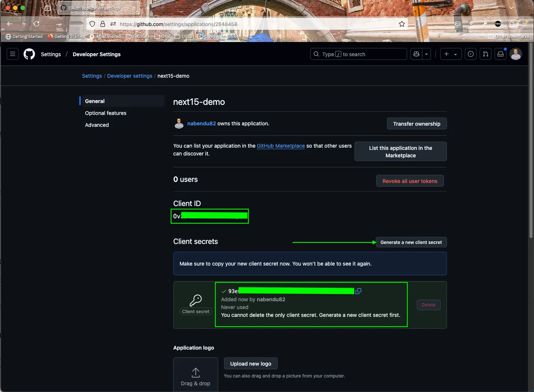Open the extensions puzzle icon
This screenshot has width=534, height=392.
pyautogui.click(x=512, y=24)
